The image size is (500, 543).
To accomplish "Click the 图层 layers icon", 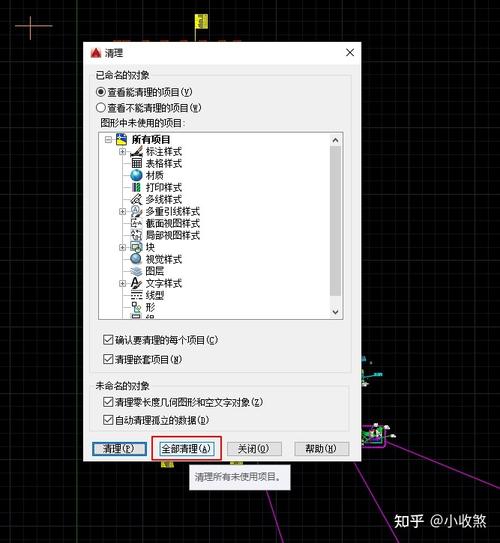I will click(x=136, y=271).
